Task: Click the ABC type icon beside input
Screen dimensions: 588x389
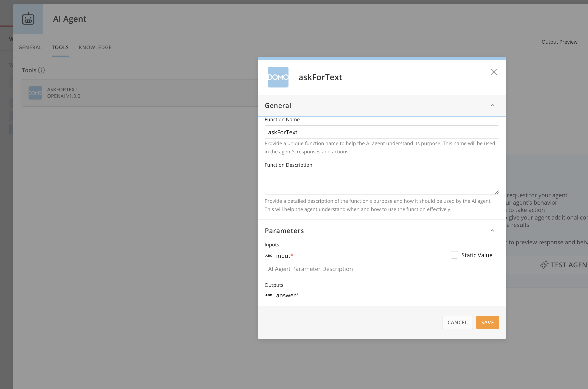Action: click(x=269, y=256)
